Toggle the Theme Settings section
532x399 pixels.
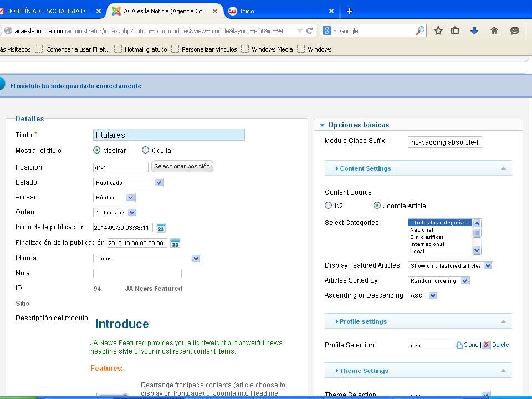coord(418,371)
